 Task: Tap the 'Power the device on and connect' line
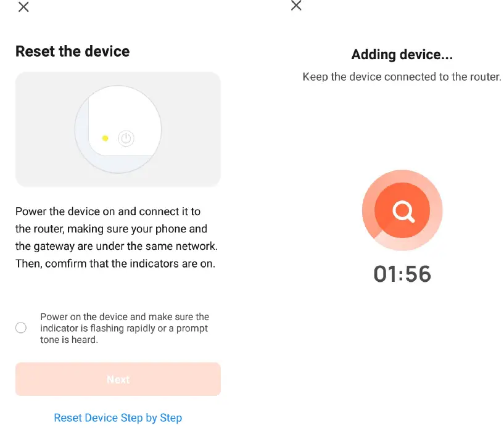point(108,212)
